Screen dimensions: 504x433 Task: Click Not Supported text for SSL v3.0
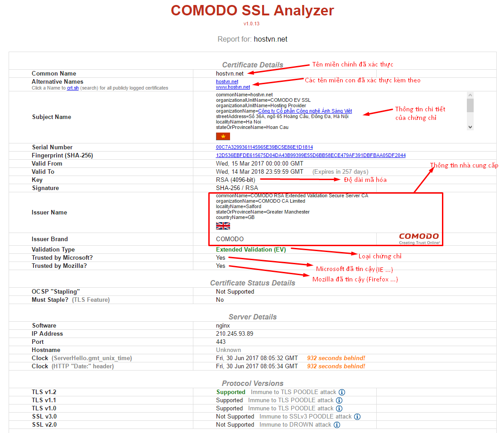(x=235, y=417)
